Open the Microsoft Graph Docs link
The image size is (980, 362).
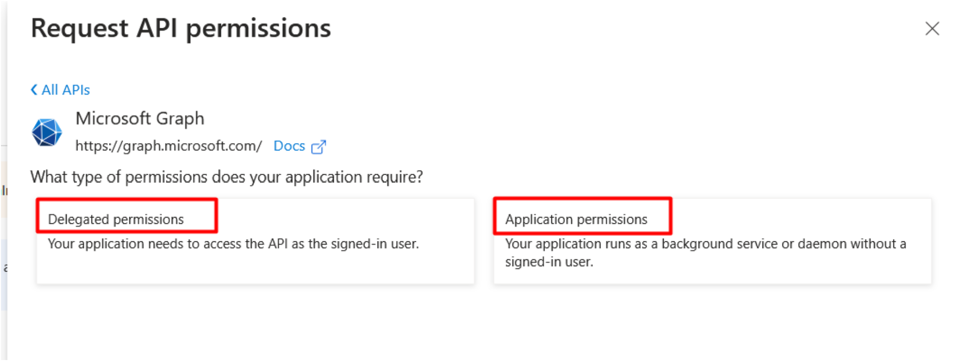[x=289, y=146]
